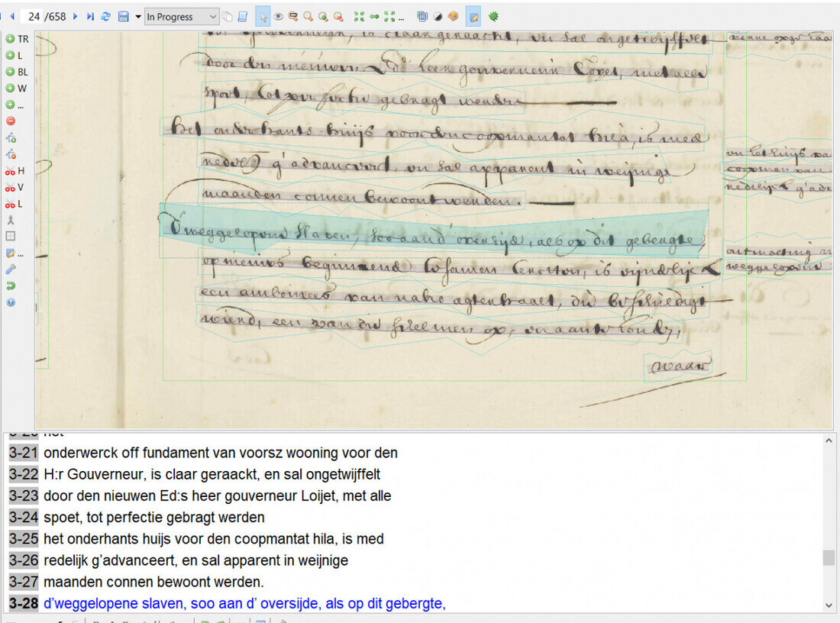This screenshot has width=840, height=623.
Task: Open the save options dropdown arrow
Action: (x=137, y=17)
